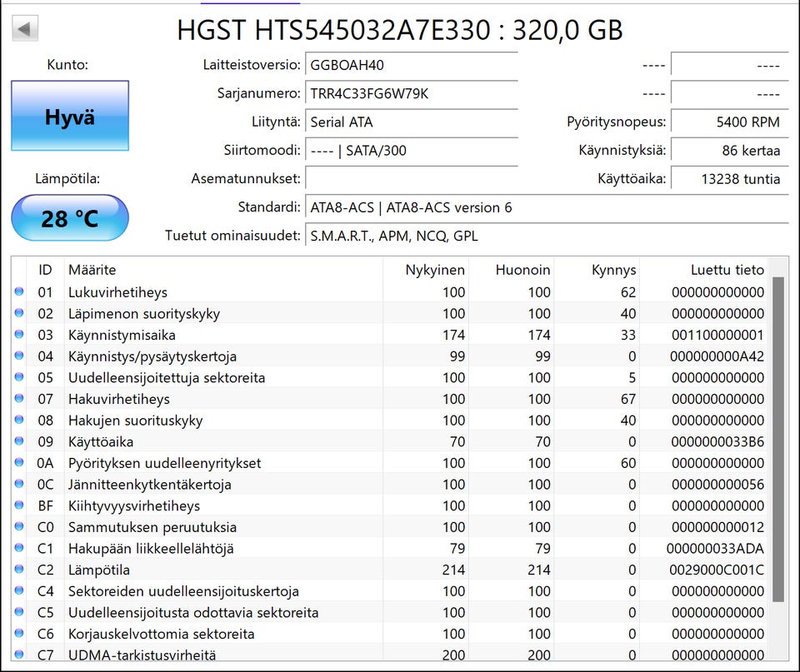Click raw value 000000000012
Screen dimensions: 800x672
(717, 527)
